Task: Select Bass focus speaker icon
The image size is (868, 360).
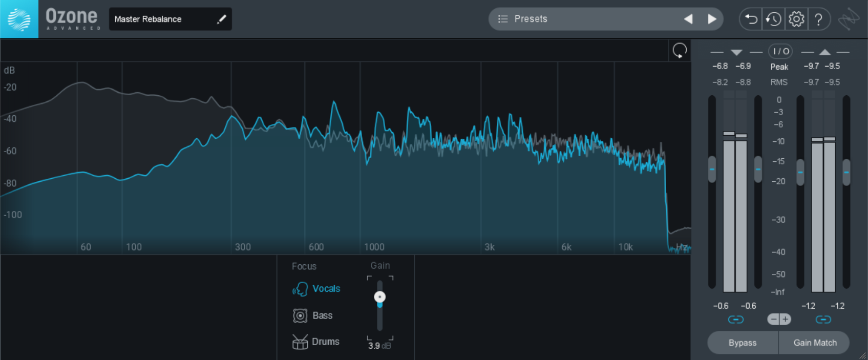Action: coord(300,315)
